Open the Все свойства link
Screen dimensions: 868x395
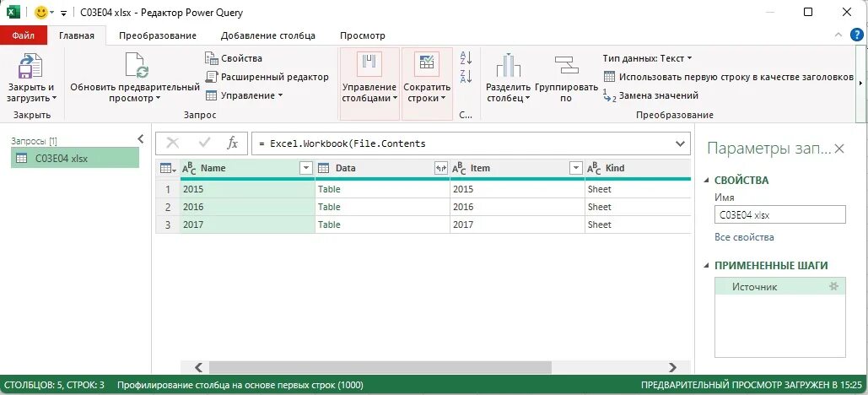[744, 237]
